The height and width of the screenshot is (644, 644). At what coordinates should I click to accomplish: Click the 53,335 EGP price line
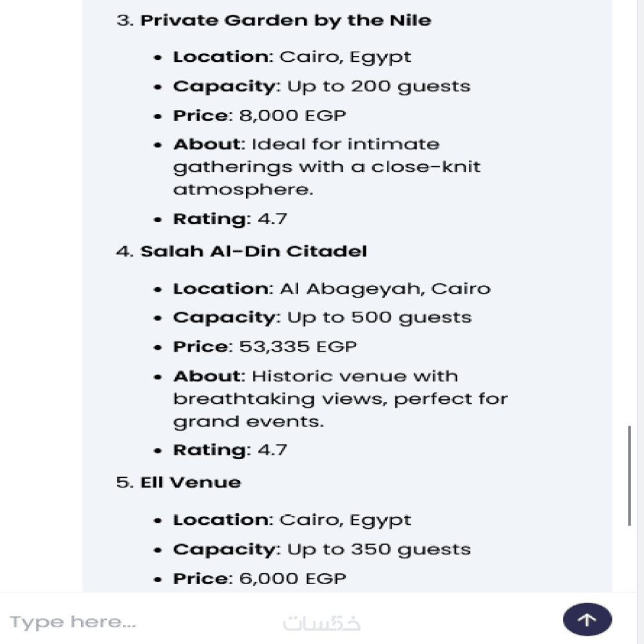(265, 347)
